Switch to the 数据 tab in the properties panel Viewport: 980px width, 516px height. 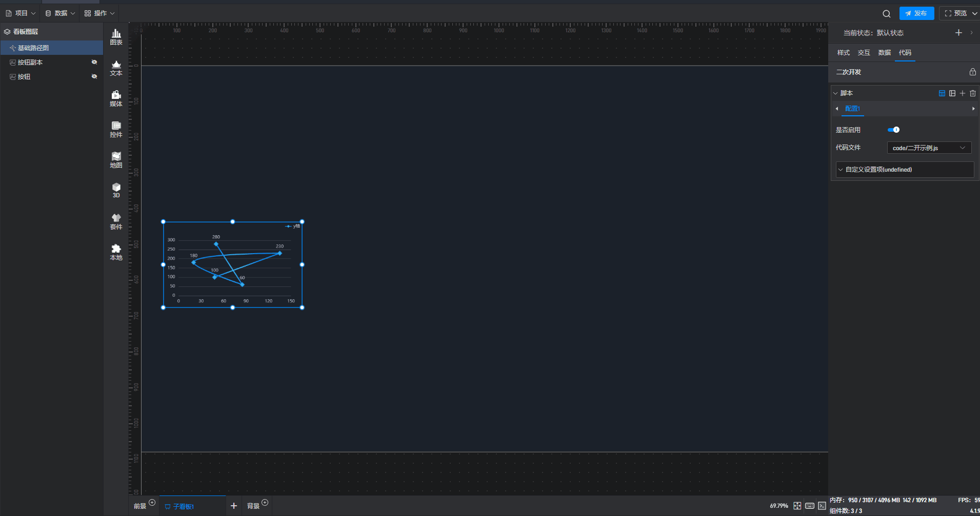(x=885, y=53)
